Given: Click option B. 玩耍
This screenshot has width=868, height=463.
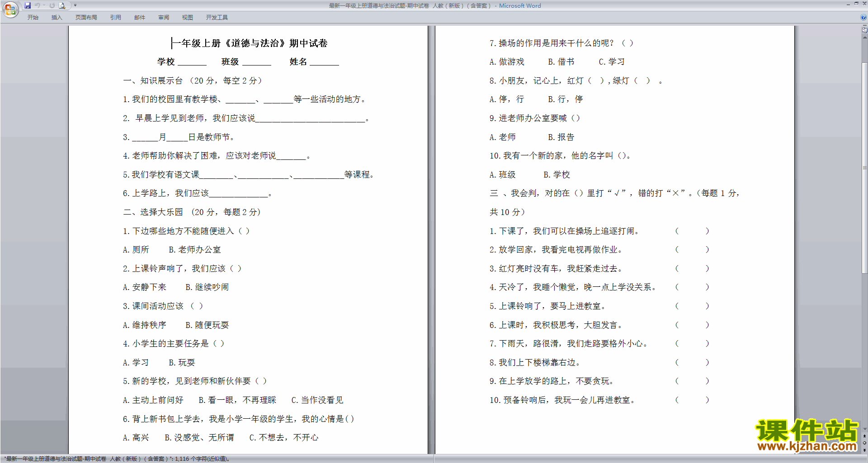Looking at the screenshot, I should [x=182, y=362].
